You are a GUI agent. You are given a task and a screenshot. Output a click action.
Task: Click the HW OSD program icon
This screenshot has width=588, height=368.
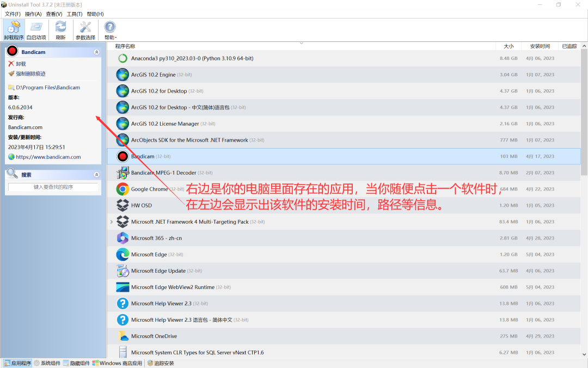coord(122,205)
